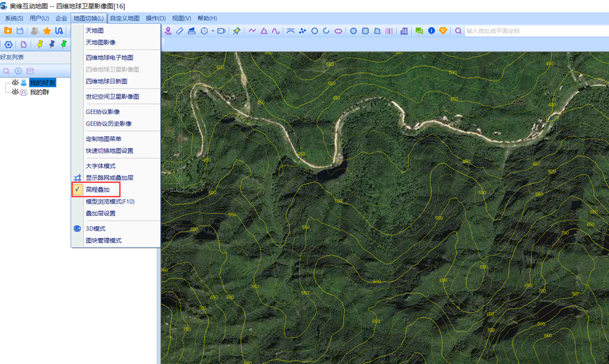609x364 pixels.
Task: Click 3D模式 in the menu
Action: [95, 228]
